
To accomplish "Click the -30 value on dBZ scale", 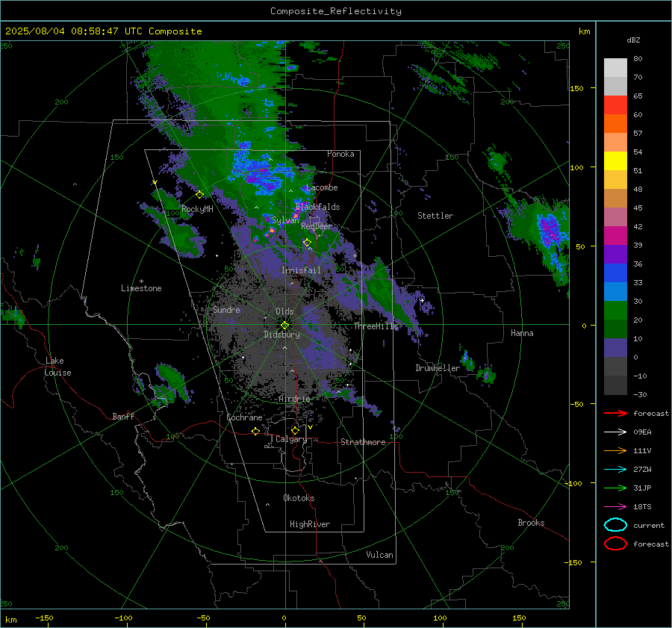I will click(640, 394).
